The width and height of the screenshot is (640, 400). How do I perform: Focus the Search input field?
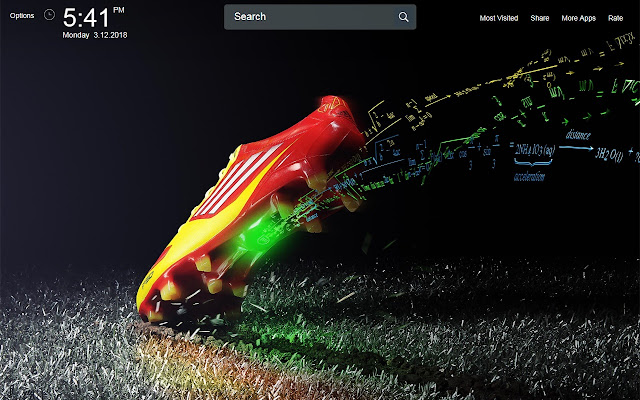pyautogui.click(x=320, y=17)
